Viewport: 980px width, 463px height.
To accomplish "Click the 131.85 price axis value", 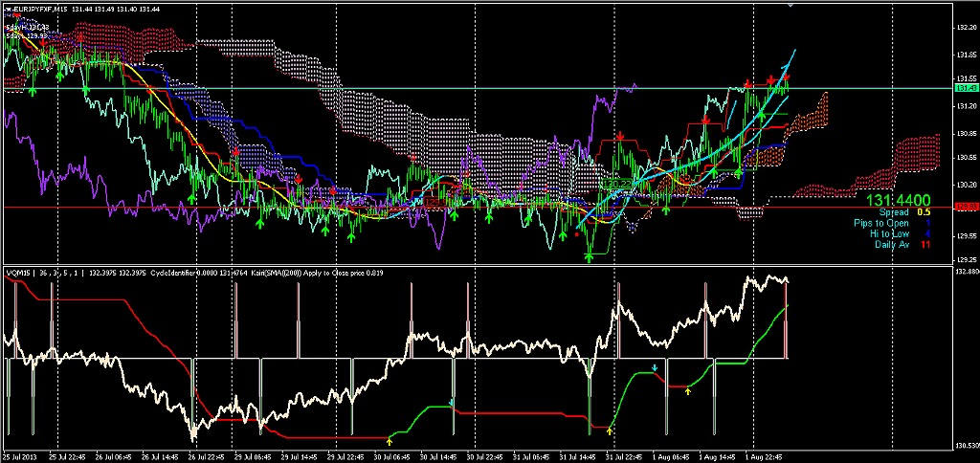I will (x=967, y=55).
